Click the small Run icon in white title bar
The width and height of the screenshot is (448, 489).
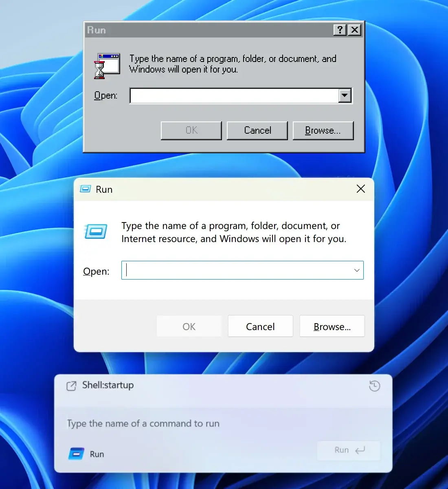(x=86, y=189)
